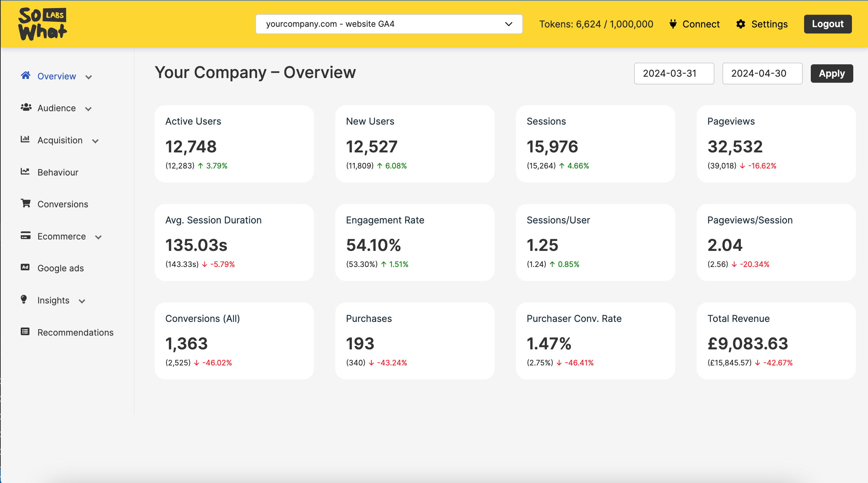Click the lightbulb Insights icon
868x483 pixels.
click(x=24, y=299)
